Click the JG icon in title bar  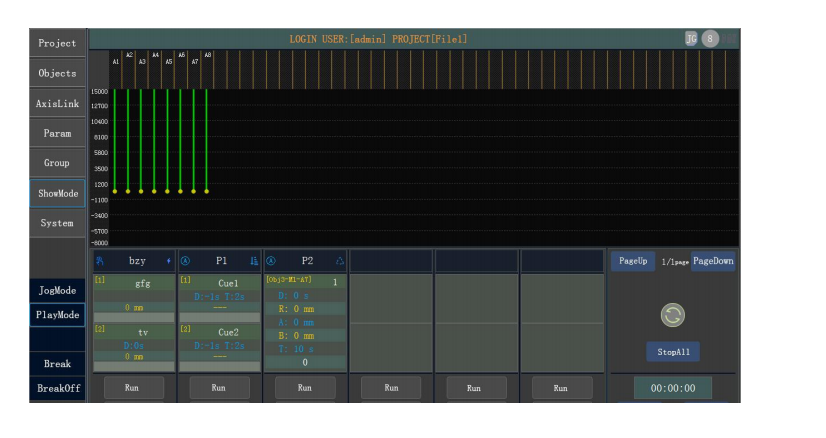[691, 39]
